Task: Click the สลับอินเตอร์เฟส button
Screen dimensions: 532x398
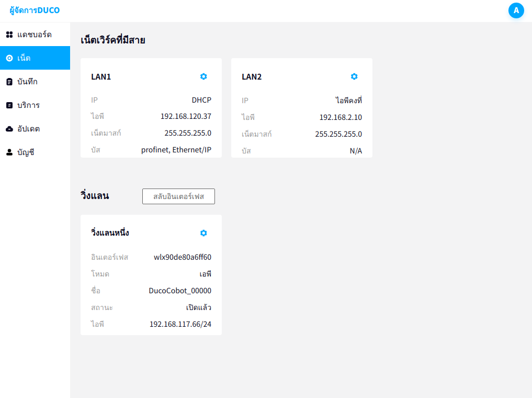Action: pos(178,196)
